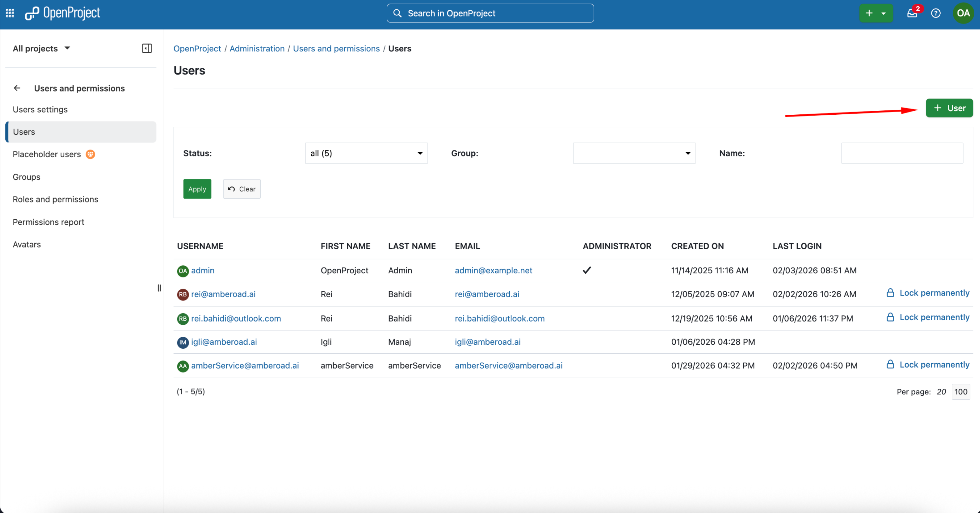Open the modules grid menu icon
This screenshot has height=513, width=980.
click(10, 13)
